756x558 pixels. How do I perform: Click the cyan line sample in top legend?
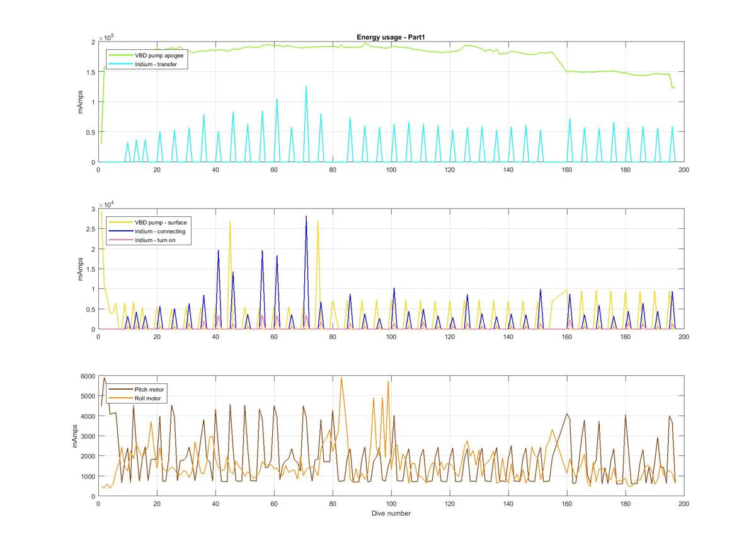pyautogui.click(x=121, y=64)
